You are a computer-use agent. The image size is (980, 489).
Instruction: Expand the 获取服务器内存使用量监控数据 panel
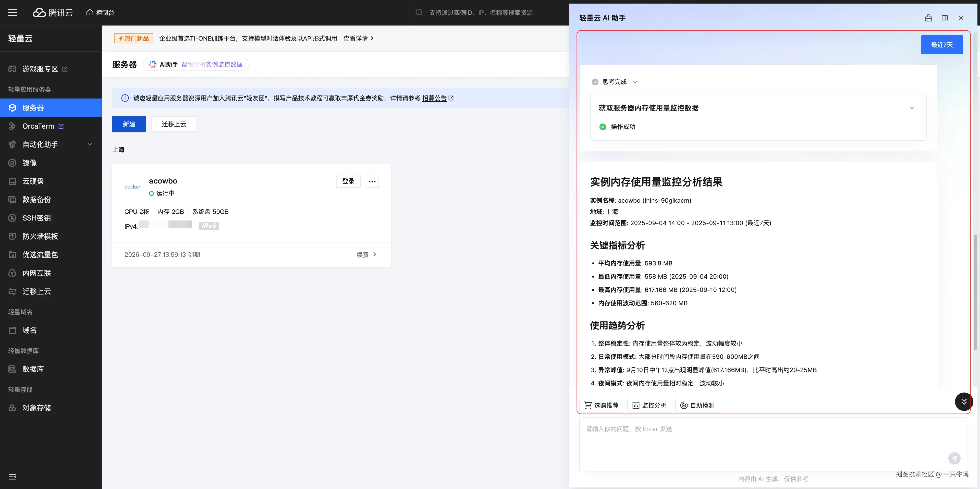(912, 108)
